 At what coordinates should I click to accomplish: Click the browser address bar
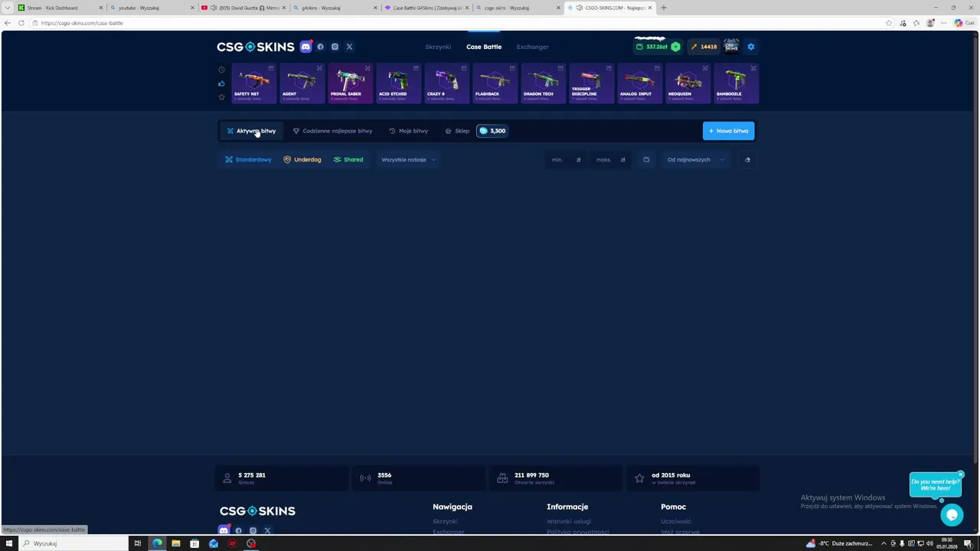(x=459, y=23)
